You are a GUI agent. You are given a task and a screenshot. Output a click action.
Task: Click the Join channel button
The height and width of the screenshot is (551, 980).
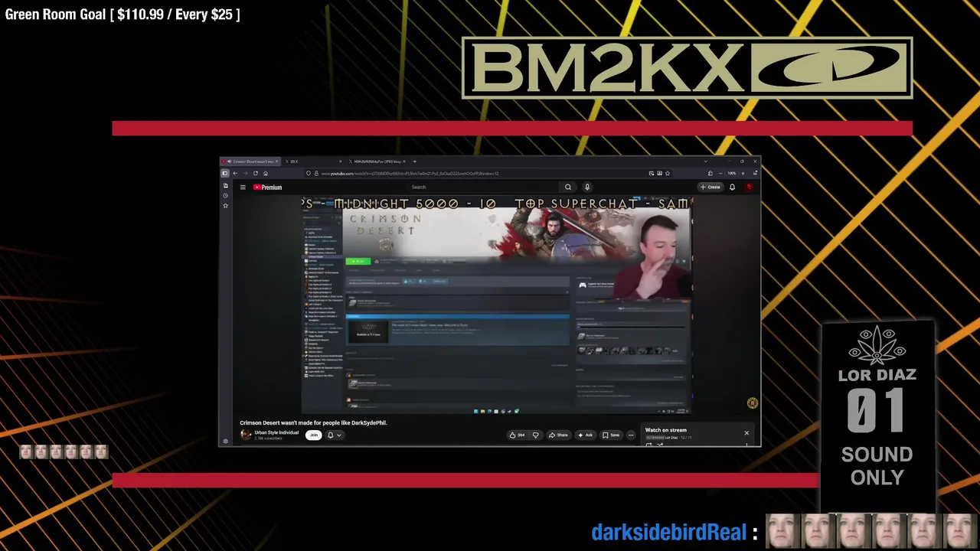point(313,435)
